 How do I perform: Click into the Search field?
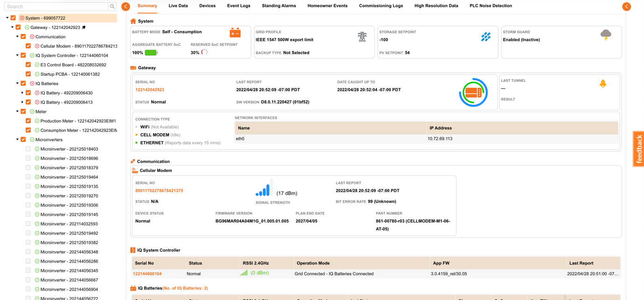tap(57, 7)
